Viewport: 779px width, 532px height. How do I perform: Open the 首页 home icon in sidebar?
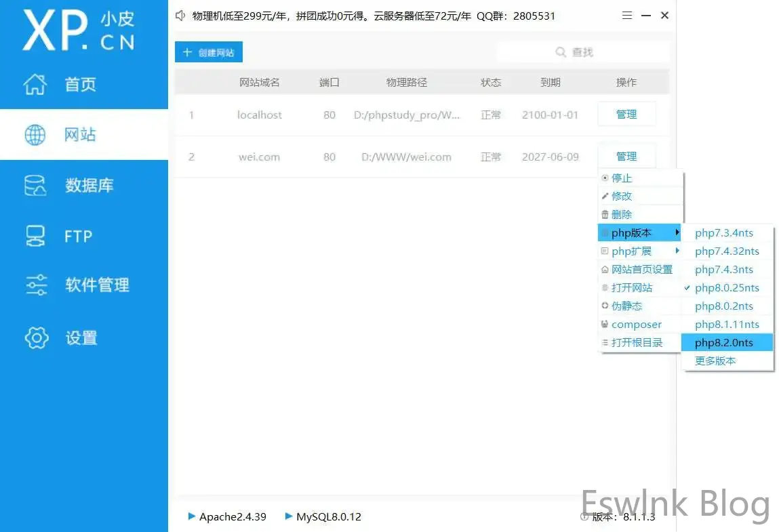pos(35,85)
